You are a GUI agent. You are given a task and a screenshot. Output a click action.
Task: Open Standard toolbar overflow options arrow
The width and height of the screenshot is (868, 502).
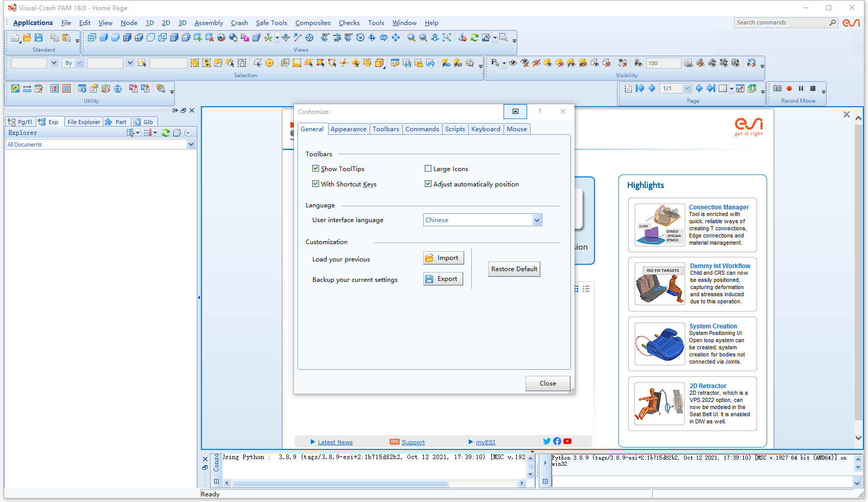coord(77,40)
